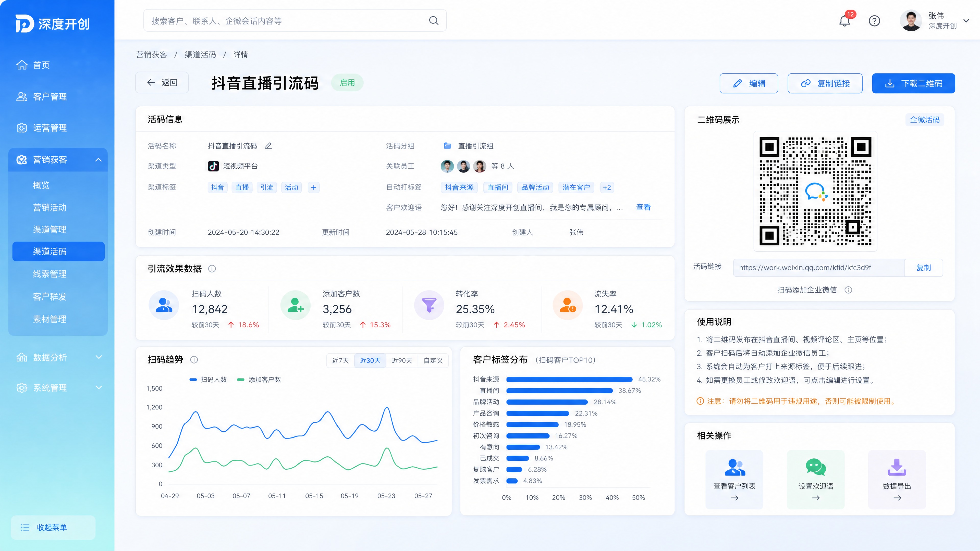Toggle the 扫码人数 legend series
980x551 pixels.
(x=208, y=380)
